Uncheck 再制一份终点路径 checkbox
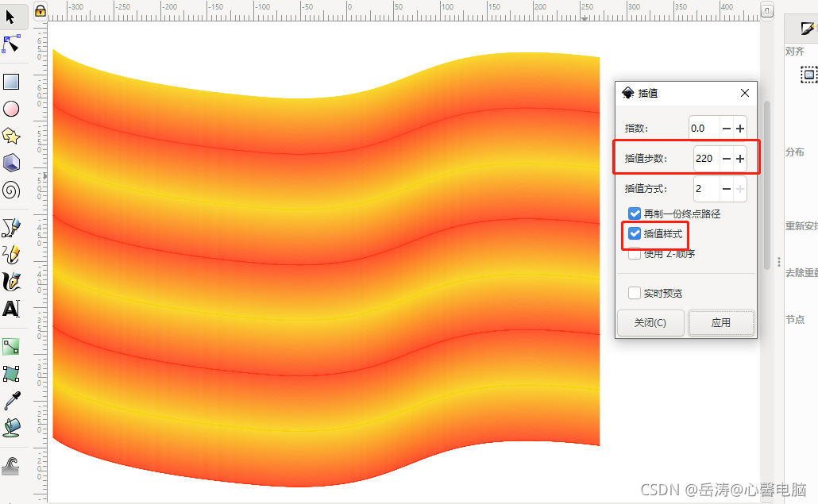Viewport: 818px width, 504px height. tap(635, 214)
